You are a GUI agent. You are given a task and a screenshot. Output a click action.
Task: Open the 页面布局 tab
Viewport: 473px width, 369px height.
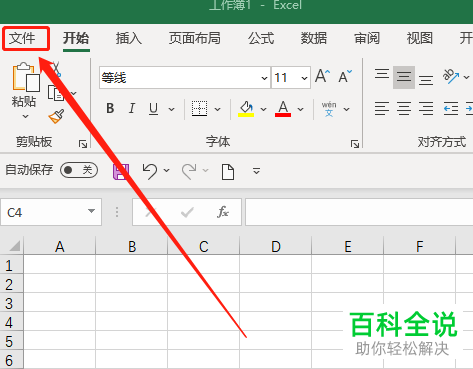click(195, 38)
